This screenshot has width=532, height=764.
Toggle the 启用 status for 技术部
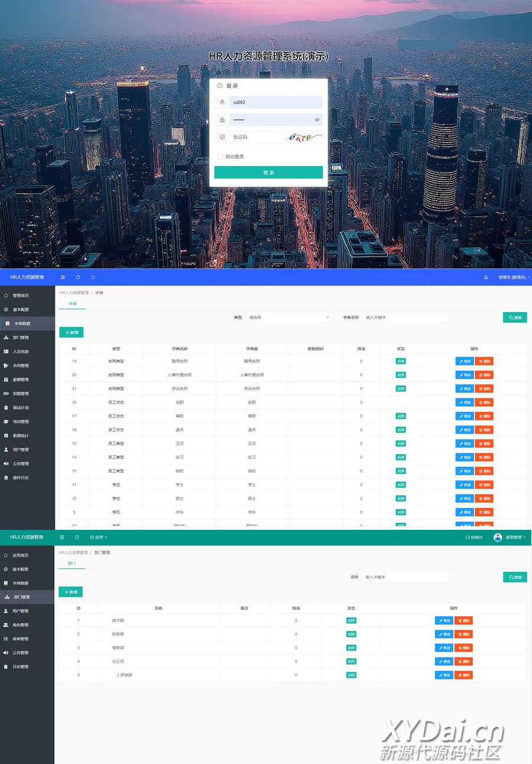351,620
